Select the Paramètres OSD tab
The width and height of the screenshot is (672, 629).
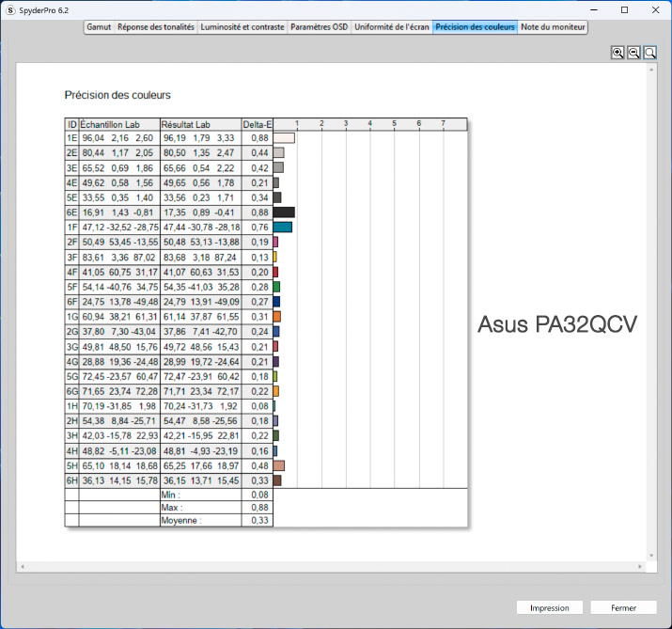[320, 27]
